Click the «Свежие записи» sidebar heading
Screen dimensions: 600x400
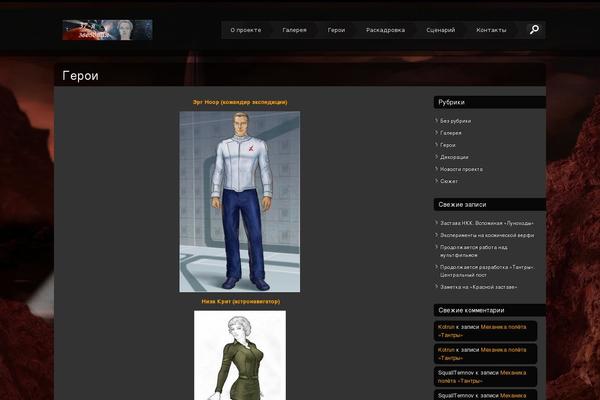(x=462, y=204)
